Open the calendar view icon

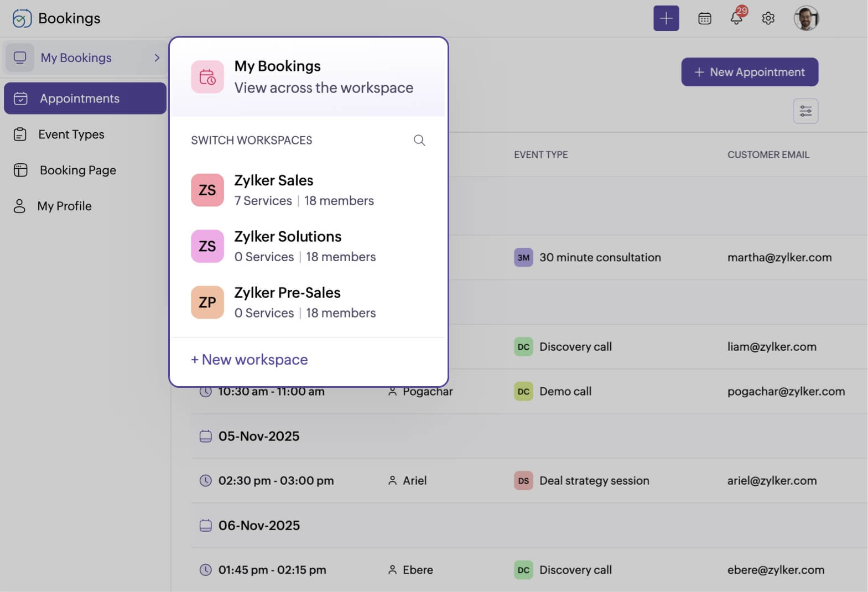pyautogui.click(x=704, y=18)
